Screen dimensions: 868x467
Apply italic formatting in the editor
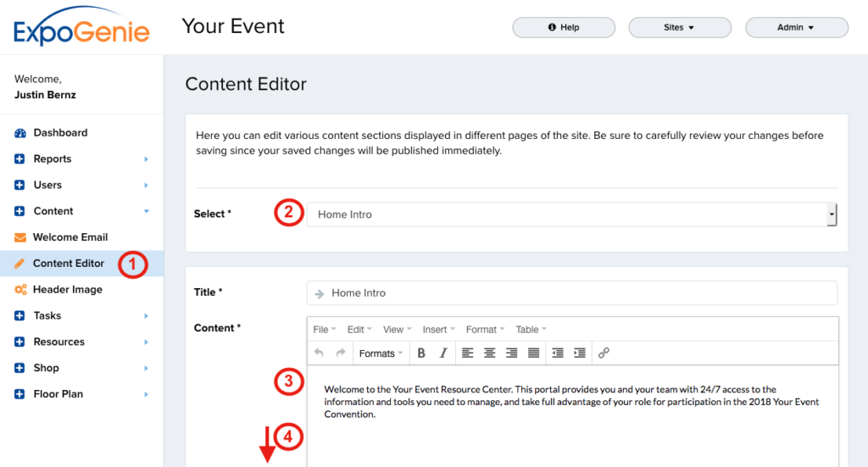(x=443, y=353)
